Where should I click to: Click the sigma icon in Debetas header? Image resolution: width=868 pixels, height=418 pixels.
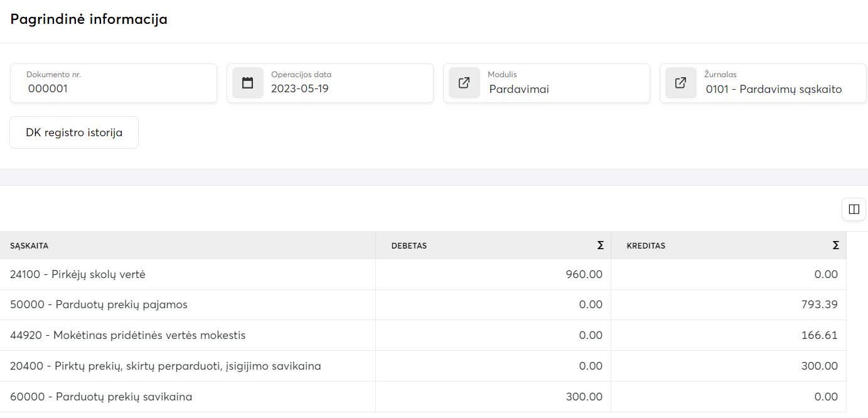point(601,245)
